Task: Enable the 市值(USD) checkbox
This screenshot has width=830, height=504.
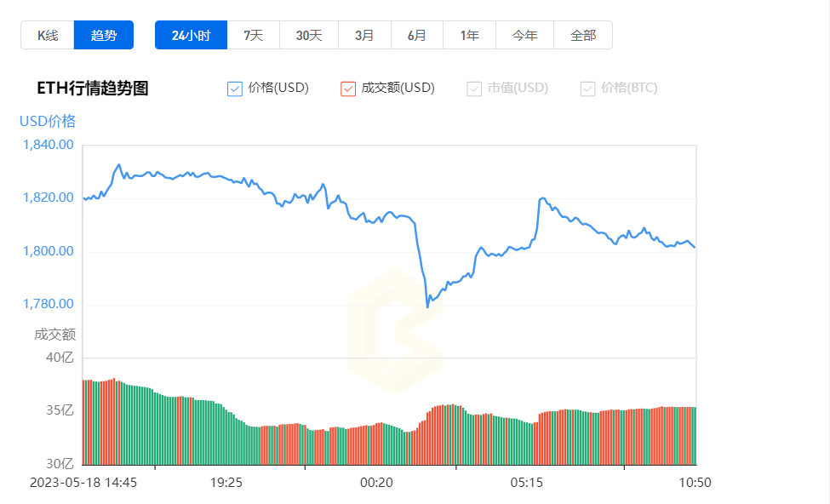Action: (474, 89)
